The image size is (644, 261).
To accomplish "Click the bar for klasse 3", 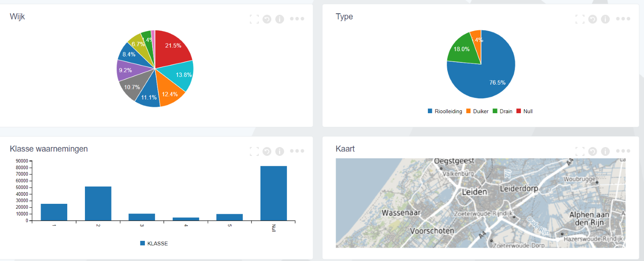I will click(x=142, y=217).
